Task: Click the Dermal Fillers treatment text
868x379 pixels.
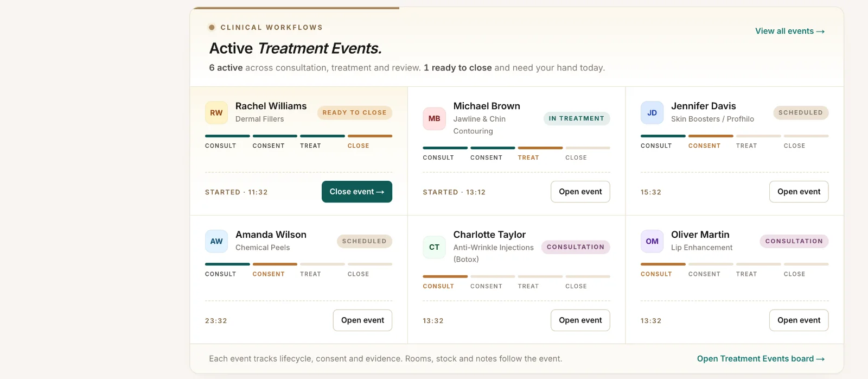Action: pos(260,119)
